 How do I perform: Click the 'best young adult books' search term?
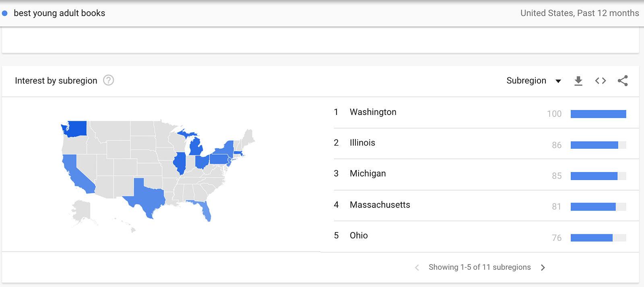click(x=59, y=13)
